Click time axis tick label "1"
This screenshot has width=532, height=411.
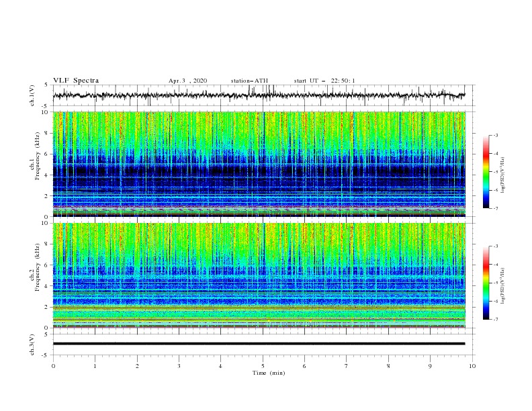click(95, 366)
